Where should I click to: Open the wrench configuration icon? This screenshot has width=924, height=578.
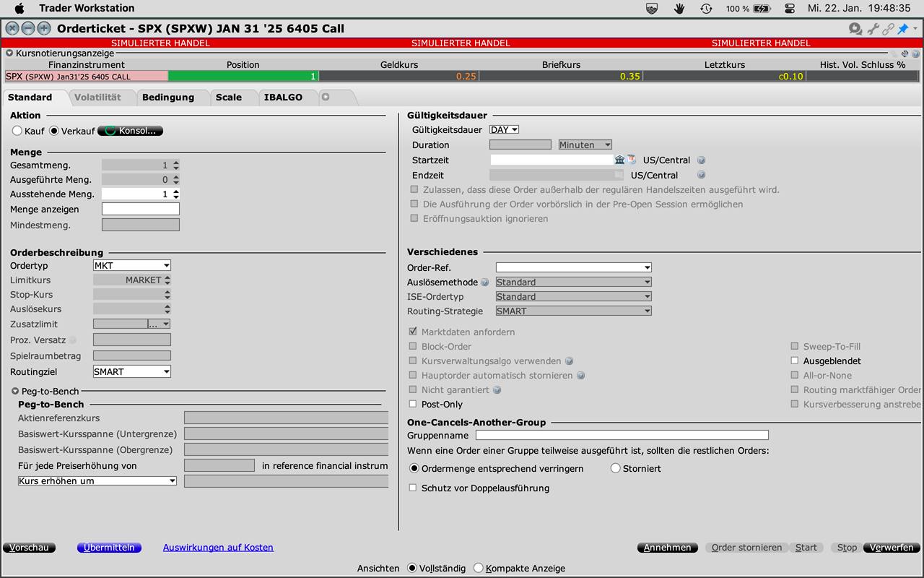[x=873, y=29]
